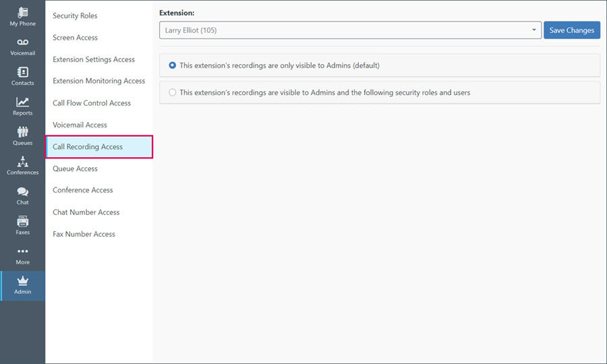The width and height of the screenshot is (607, 364).
Task: Click the Admin crown icon
Action: pos(22,281)
